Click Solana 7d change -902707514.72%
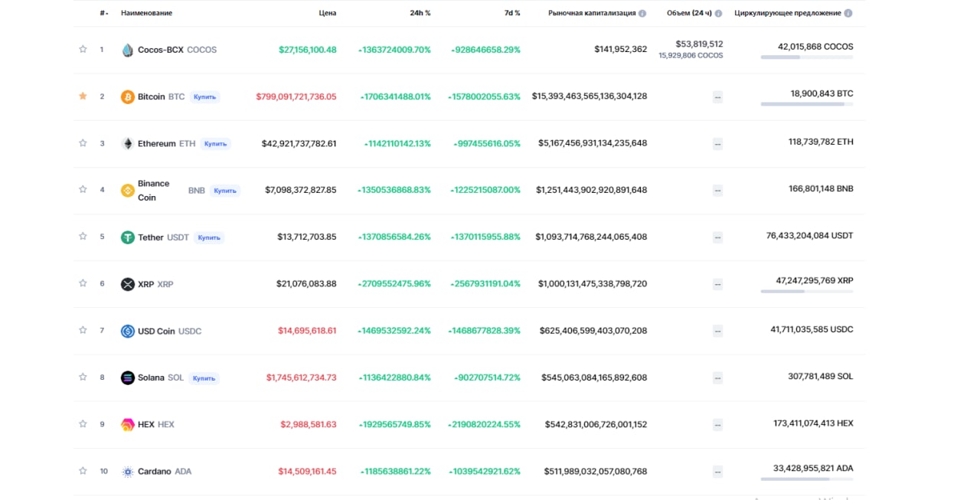980x500 pixels. pos(487,377)
